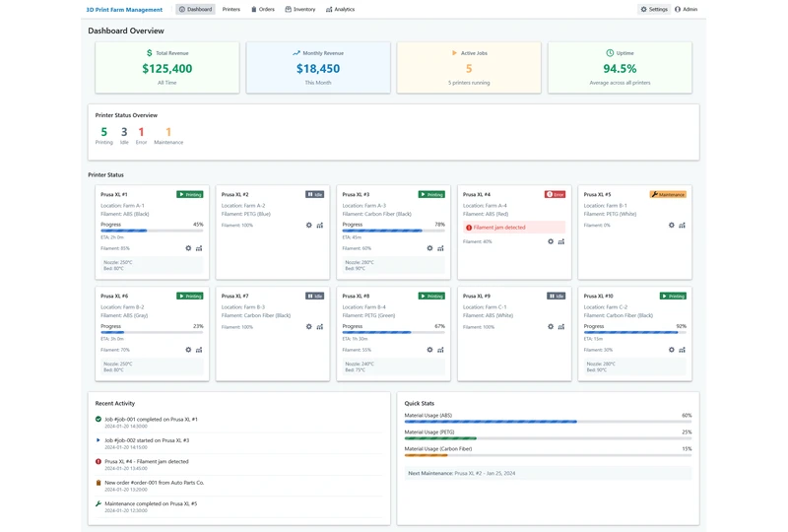Open chart icon on Prusa XL #7 card
Image resolution: width=788 pixels, height=532 pixels.
[319, 327]
